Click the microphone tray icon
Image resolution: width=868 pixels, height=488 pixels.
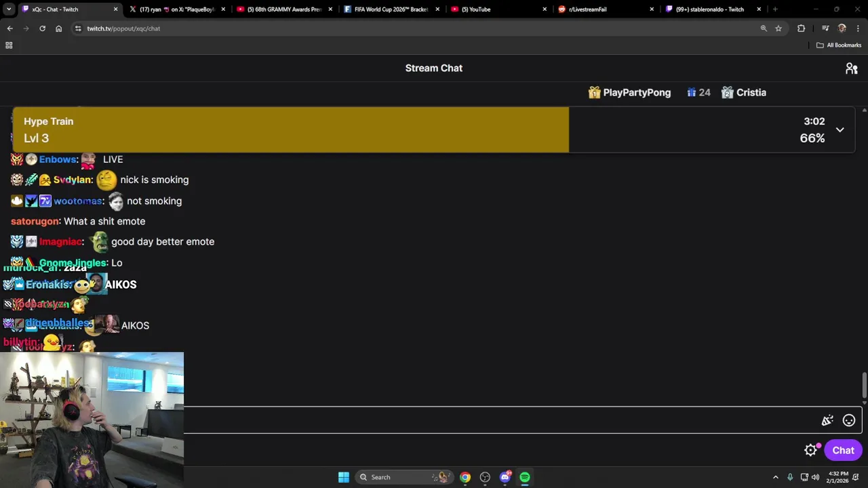[790, 477]
